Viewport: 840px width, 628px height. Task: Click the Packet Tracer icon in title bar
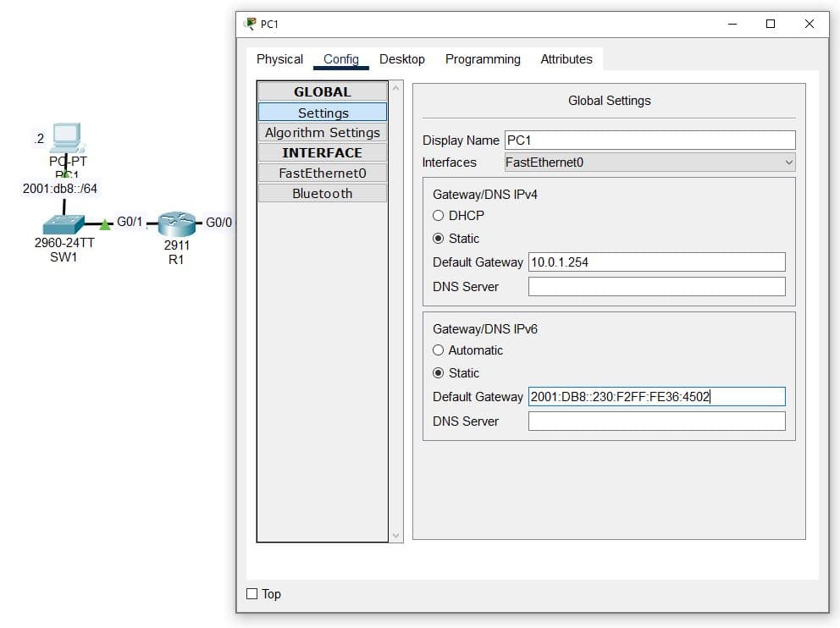250,24
